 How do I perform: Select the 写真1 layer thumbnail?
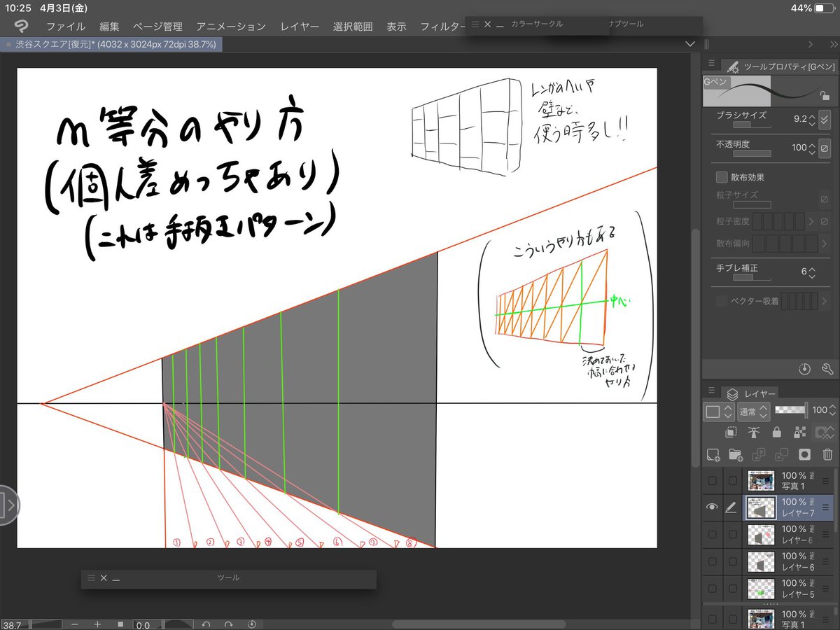pyautogui.click(x=760, y=479)
